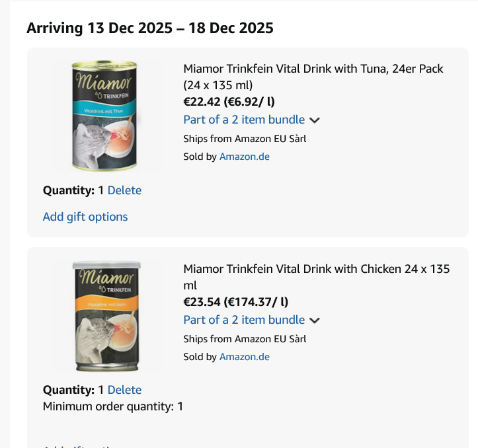Delete the Chicken Vital Drink item
The height and width of the screenshot is (448, 478).
[x=124, y=390]
